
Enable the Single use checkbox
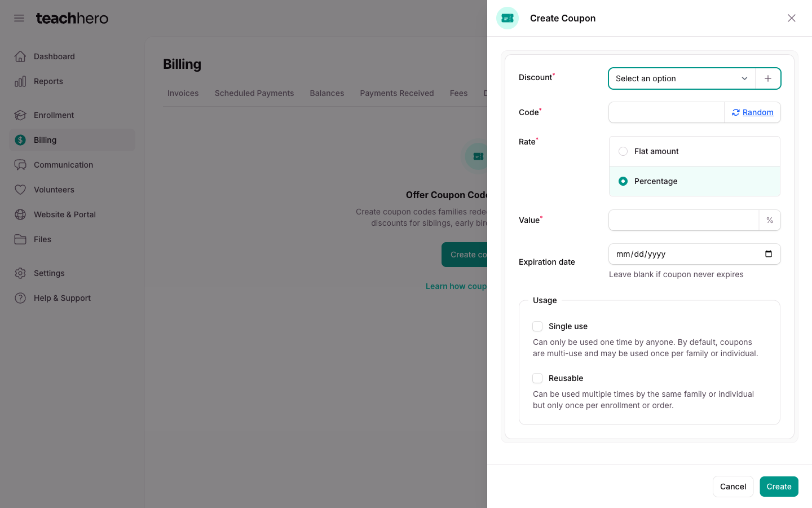click(x=537, y=326)
